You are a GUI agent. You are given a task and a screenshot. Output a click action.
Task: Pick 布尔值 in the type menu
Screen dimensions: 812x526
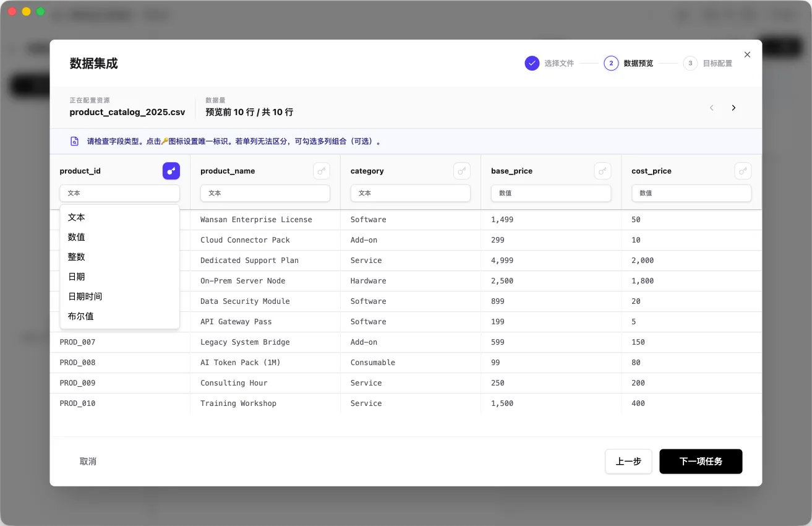pos(80,316)
